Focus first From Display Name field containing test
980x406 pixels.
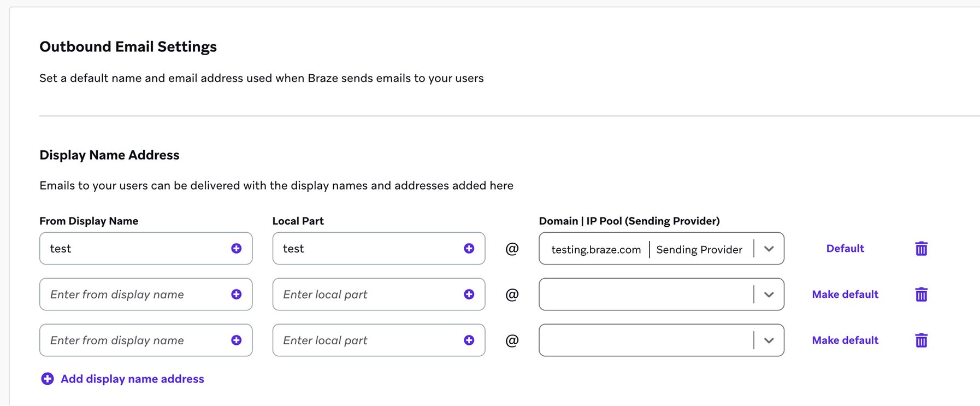pos(146,249)
